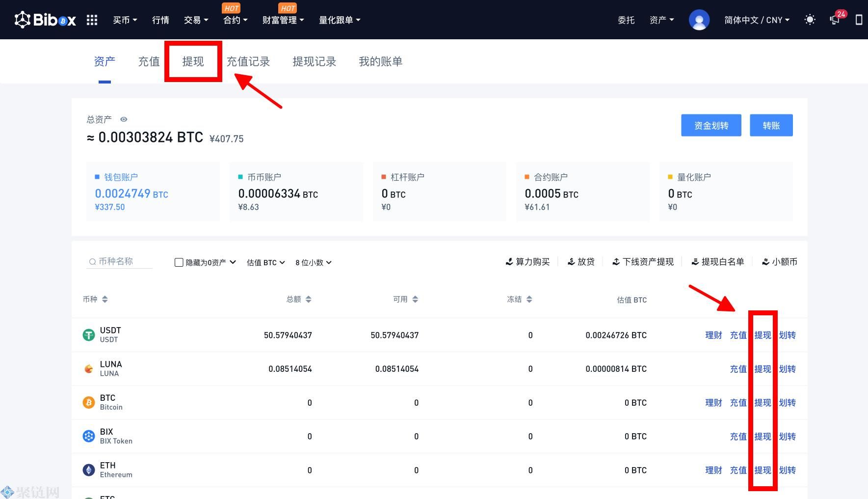Switch to 提现 tab
This screenshot has height=499, width=868.
pyautogui.click(x=193, y=61)
